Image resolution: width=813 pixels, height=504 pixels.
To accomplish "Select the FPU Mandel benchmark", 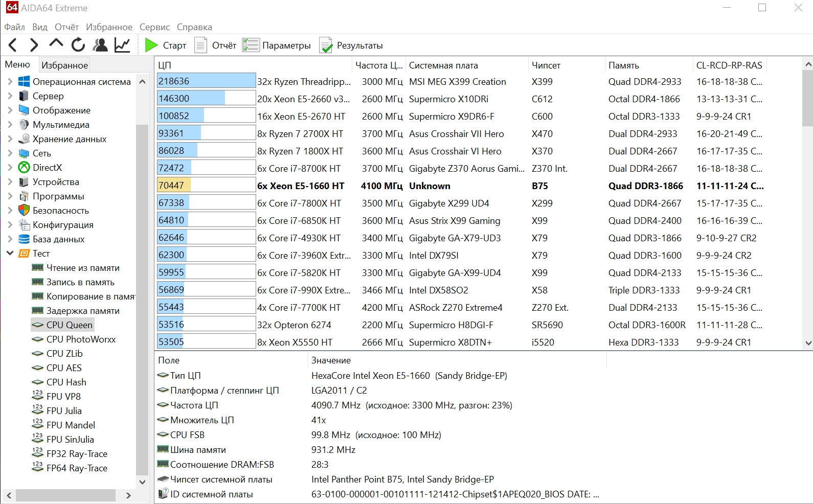I will pyautogui.click(x=71, y=425).
